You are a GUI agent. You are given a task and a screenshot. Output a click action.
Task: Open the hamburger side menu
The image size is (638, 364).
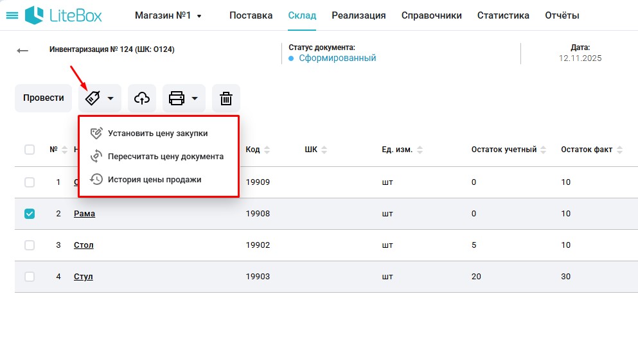pos(12,15)
